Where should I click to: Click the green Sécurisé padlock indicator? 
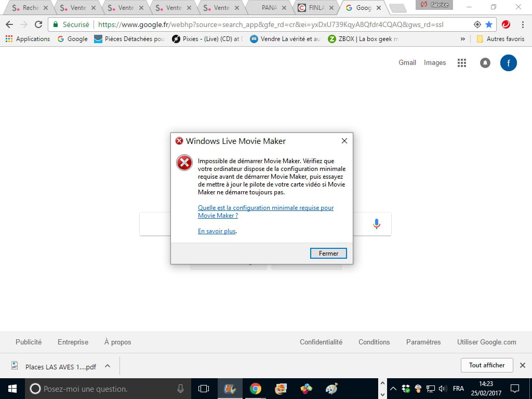[x=71, y=24]
